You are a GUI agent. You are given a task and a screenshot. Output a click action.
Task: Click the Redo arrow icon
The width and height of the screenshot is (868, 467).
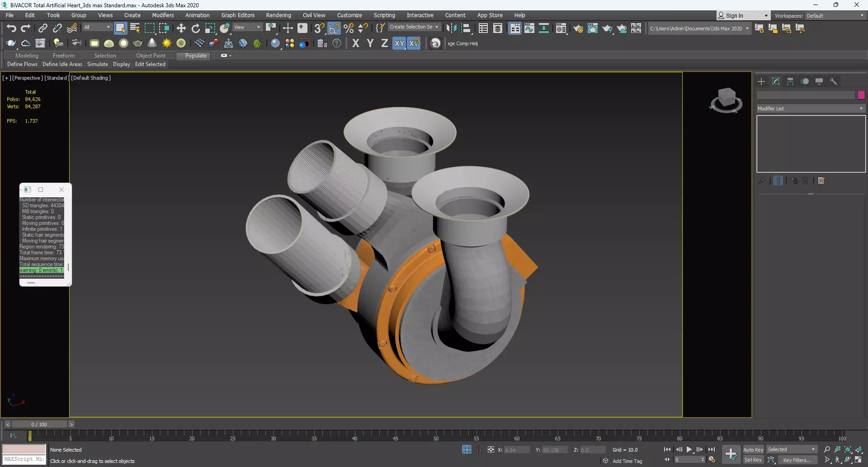coord(26,28)
